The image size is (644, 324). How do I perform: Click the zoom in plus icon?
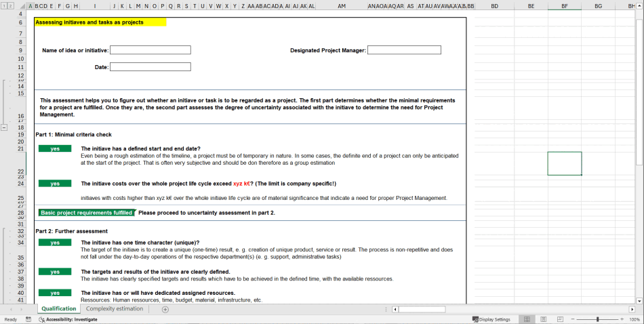point(622,319)
